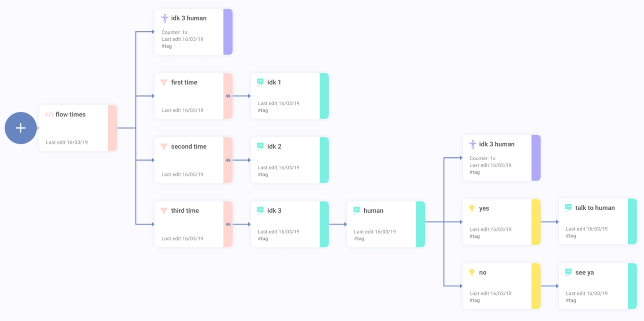Click the yellow strip on the yes node
The height and width of the screenshot is (321, 644).
pos(536,222)
